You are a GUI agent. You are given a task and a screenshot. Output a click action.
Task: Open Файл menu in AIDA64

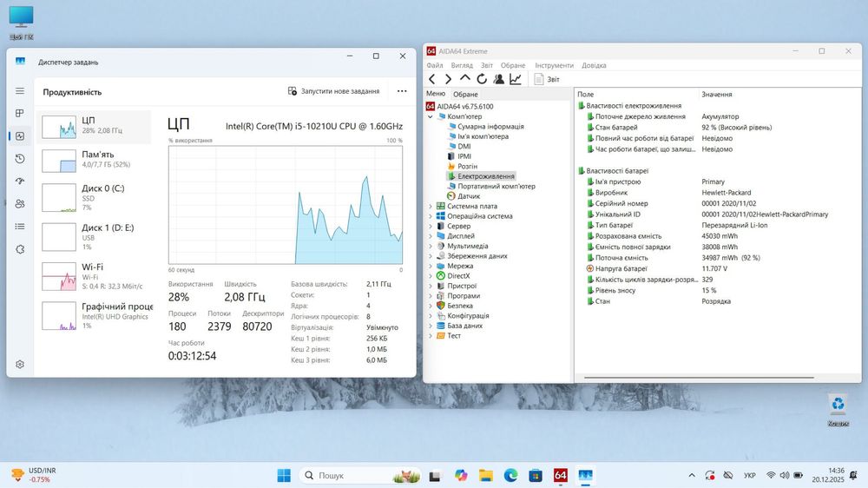435,65
